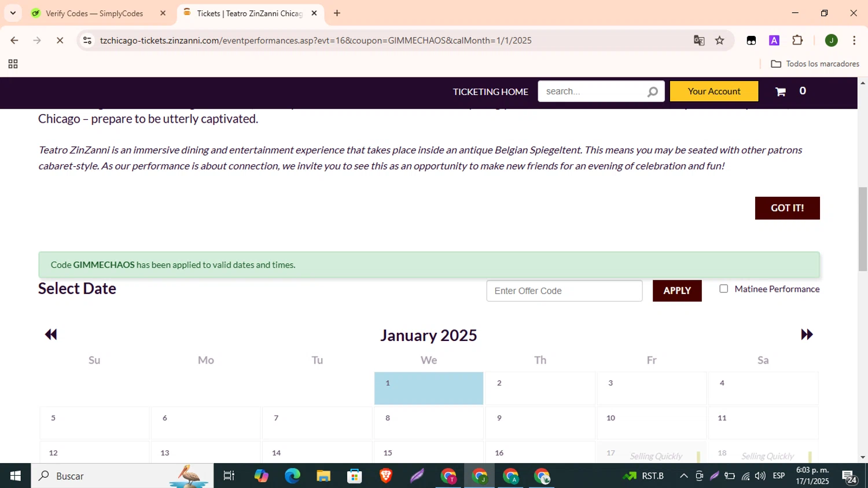Open the site information icon in address bar
Viewport: 868px width, 488px height.
pos(87,41)
